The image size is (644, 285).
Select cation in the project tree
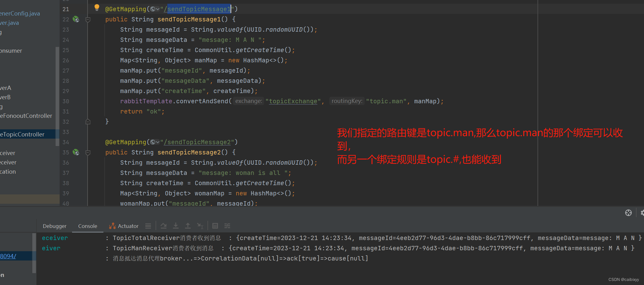[x=8, y=171]
